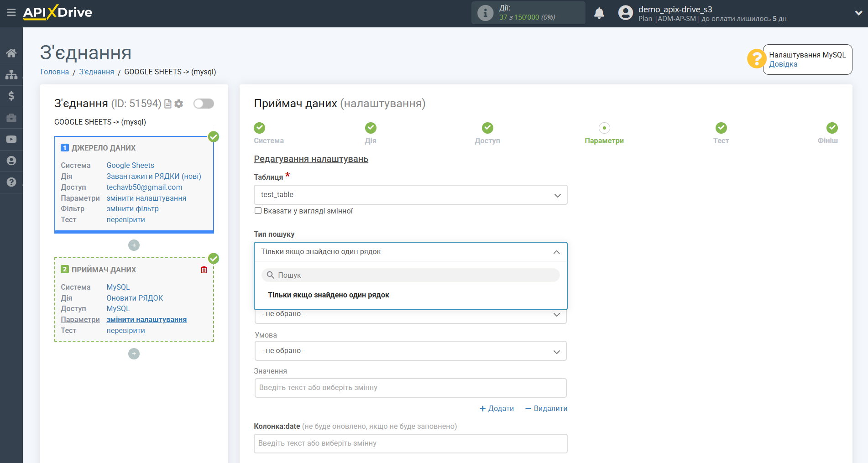Click 'Завантажити РЯДКИ (нові)' link
The height and width of the screenshot is (463, 868).
(154, 176)
